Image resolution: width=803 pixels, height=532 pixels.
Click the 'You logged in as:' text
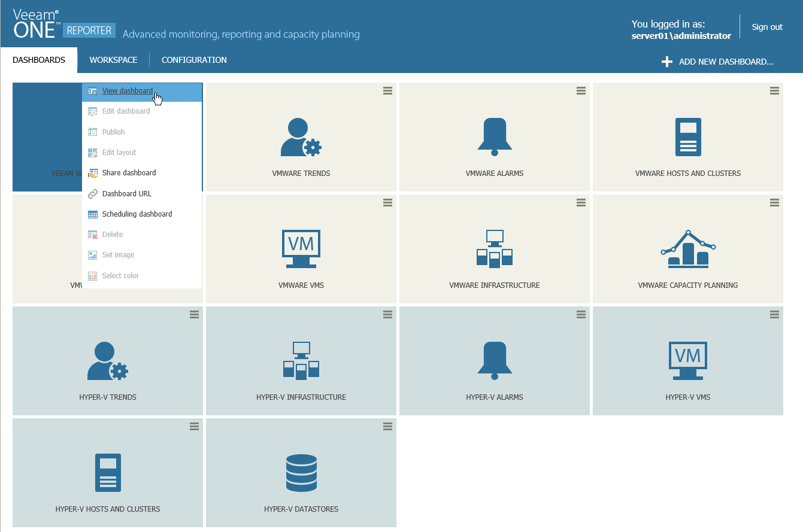(x=668, y=25)
